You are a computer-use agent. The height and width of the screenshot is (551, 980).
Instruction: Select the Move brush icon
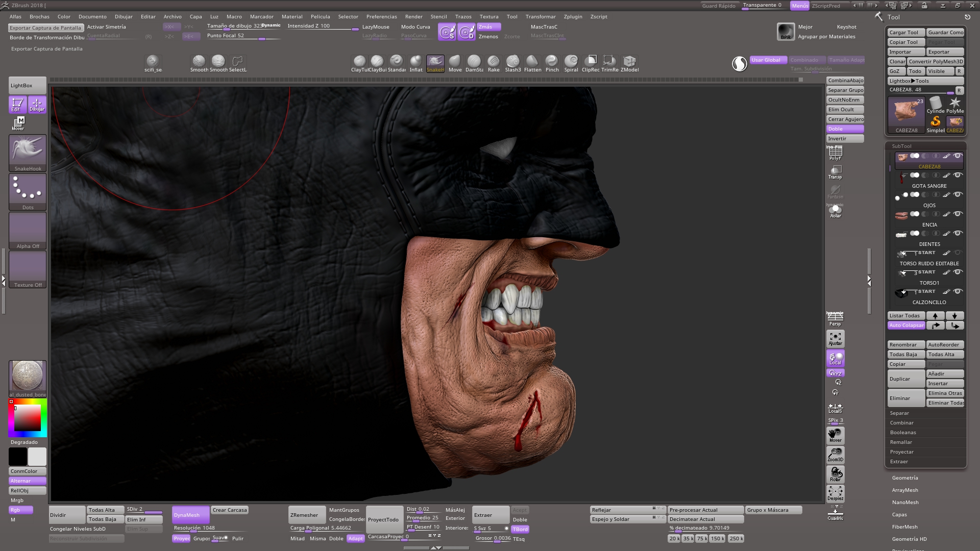pos(455,63)
